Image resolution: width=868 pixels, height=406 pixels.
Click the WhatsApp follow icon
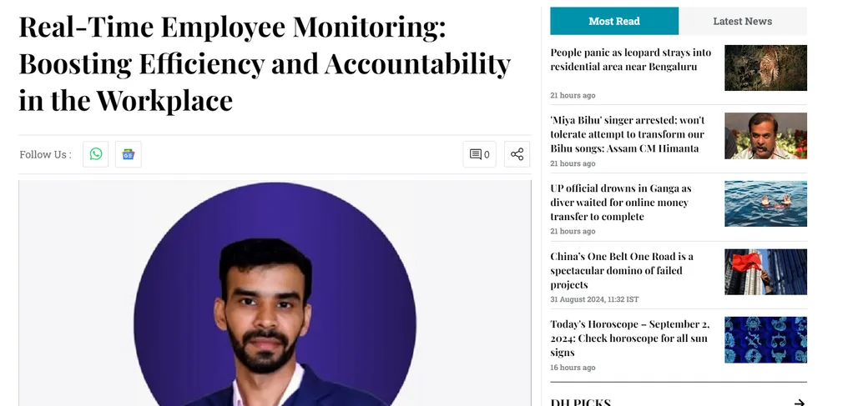(x=96, y=154)
